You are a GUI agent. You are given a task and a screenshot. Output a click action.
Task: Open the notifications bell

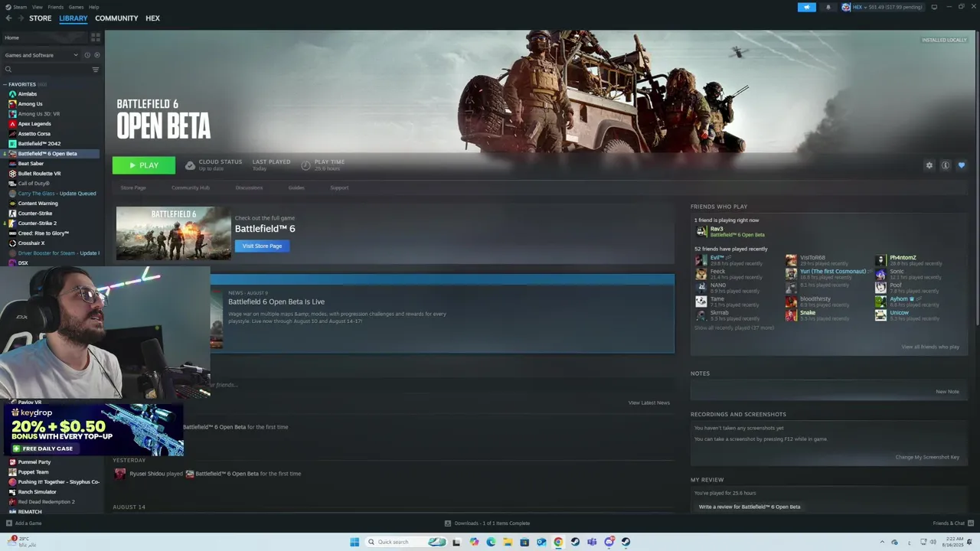(x=828, y=7)
